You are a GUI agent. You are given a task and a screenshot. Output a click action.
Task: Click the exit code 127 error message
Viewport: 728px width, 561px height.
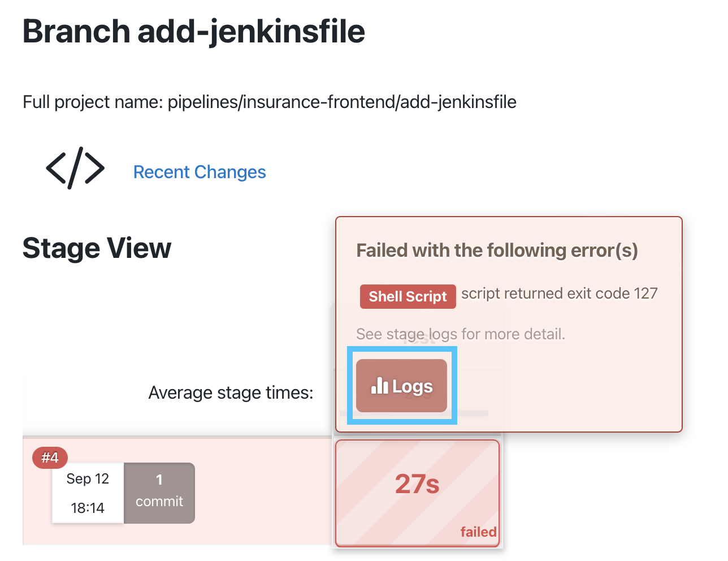[560, 294]
